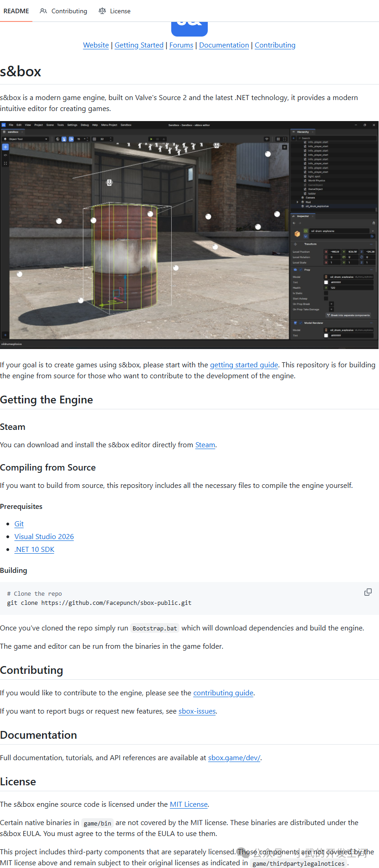Visit the sbox.game/dev/ documentation link
379x868 pixels.
[x=234, y=758]
